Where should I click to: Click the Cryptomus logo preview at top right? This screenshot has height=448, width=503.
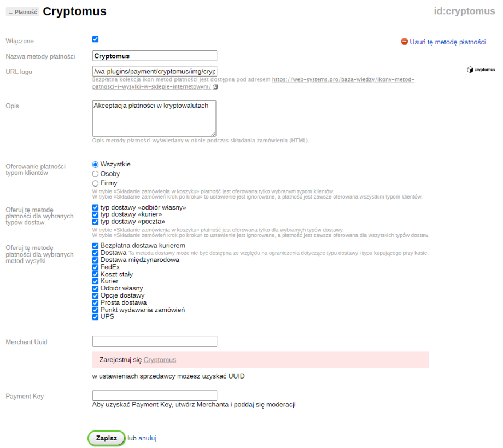click(x=480, y=69)
